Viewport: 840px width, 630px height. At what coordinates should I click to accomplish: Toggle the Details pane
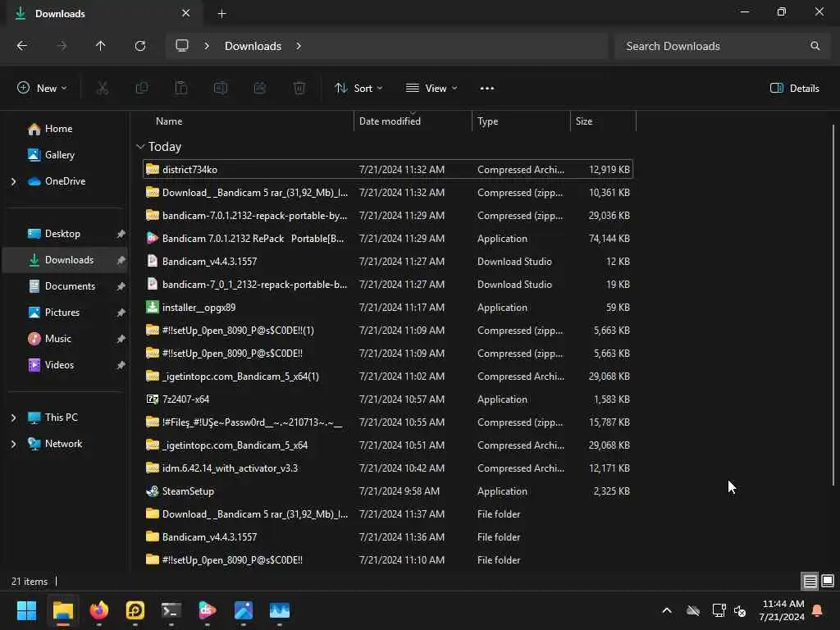(x=794, y=89)
